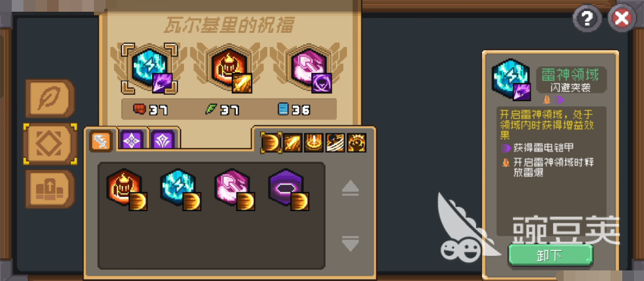Click the scroll up arrow in skill list

point(350,188)
